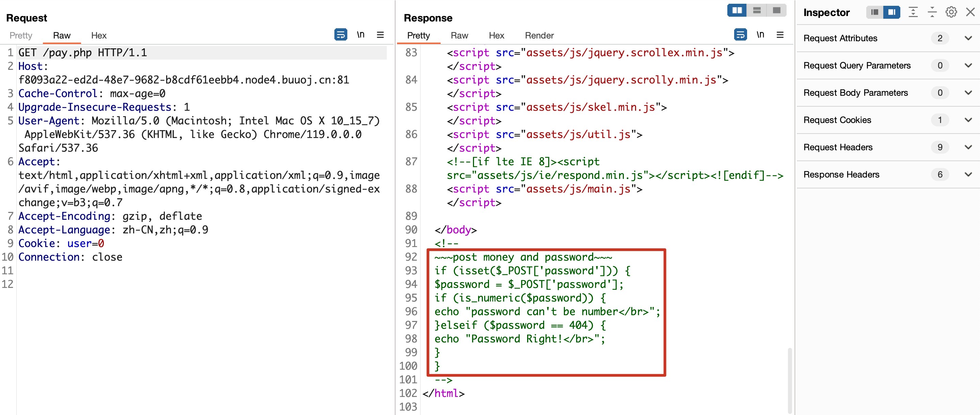Switch Response view to Raw tab
The width and height of the screenshot is (980, 415).
[x=459, y=35]
